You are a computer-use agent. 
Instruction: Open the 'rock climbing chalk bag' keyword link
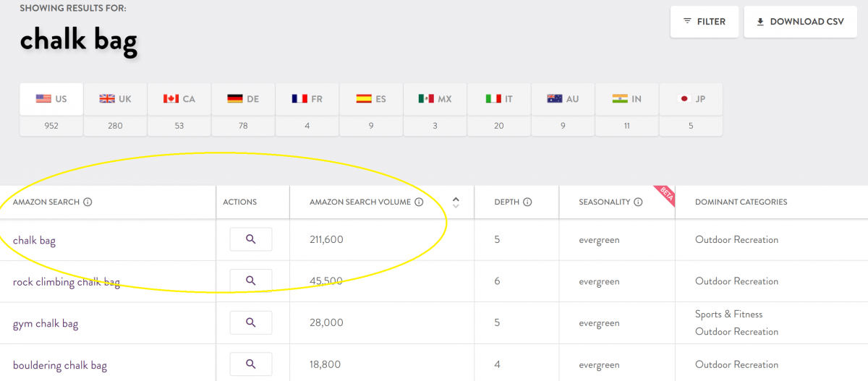(67, 282)
